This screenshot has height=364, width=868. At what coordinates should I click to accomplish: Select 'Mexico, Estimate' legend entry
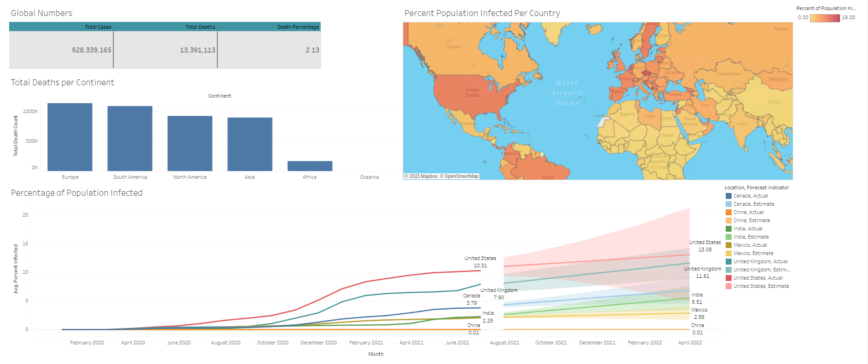(753, 254)
